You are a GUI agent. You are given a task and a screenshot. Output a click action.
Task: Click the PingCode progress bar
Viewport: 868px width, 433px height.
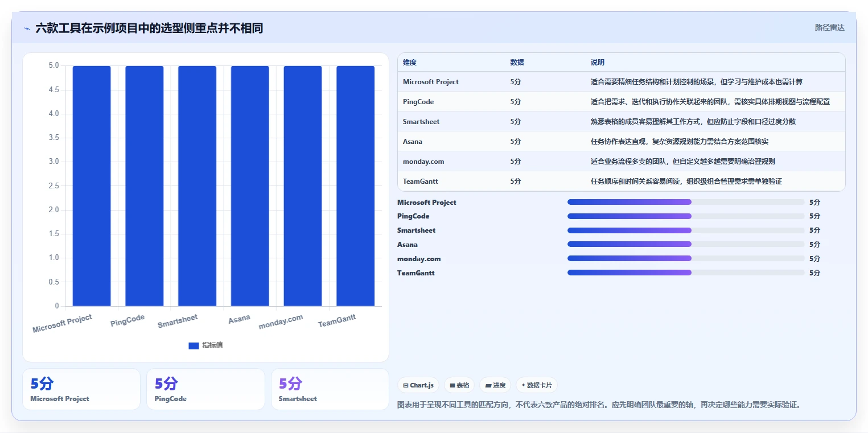click(686, 216)
